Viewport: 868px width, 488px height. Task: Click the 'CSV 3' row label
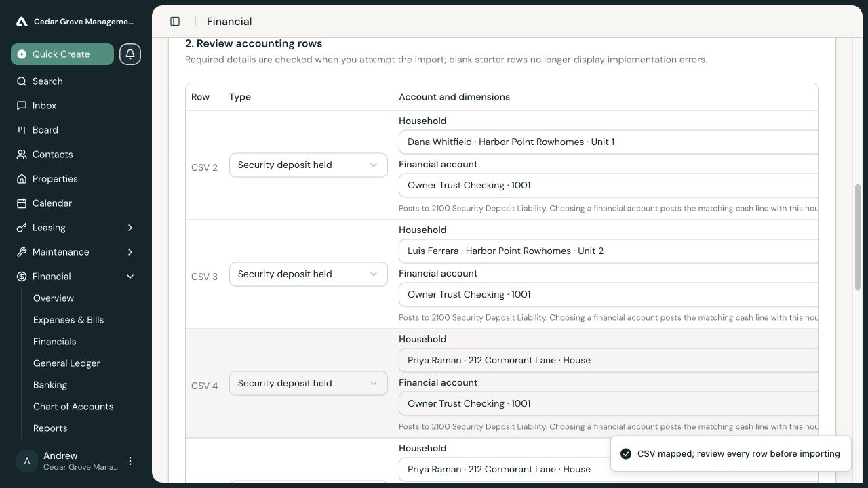pyautogui.click(x=204, y=277)
